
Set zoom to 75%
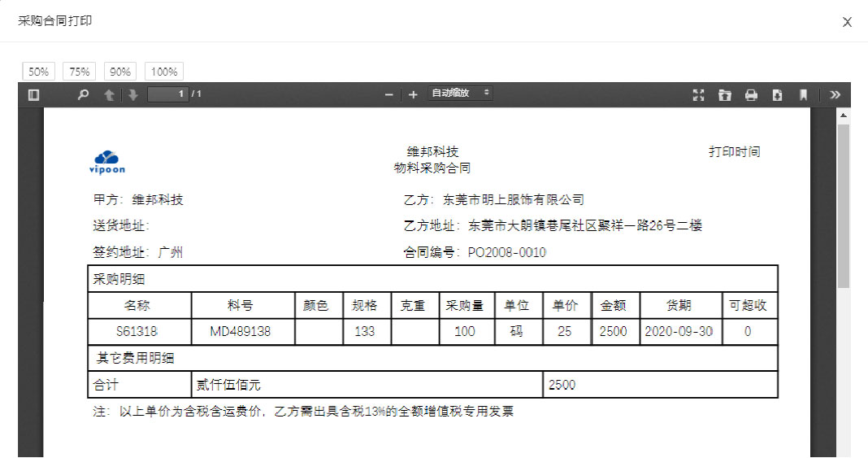[x=79, y=72]
